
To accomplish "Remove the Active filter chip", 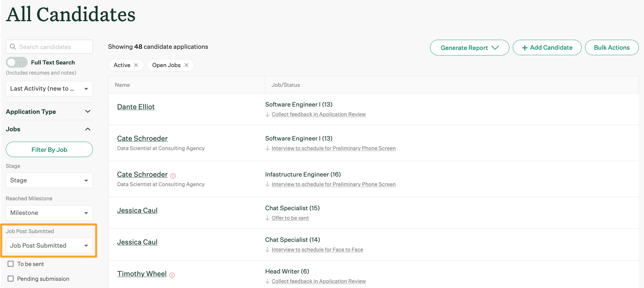I will point(136,65).
